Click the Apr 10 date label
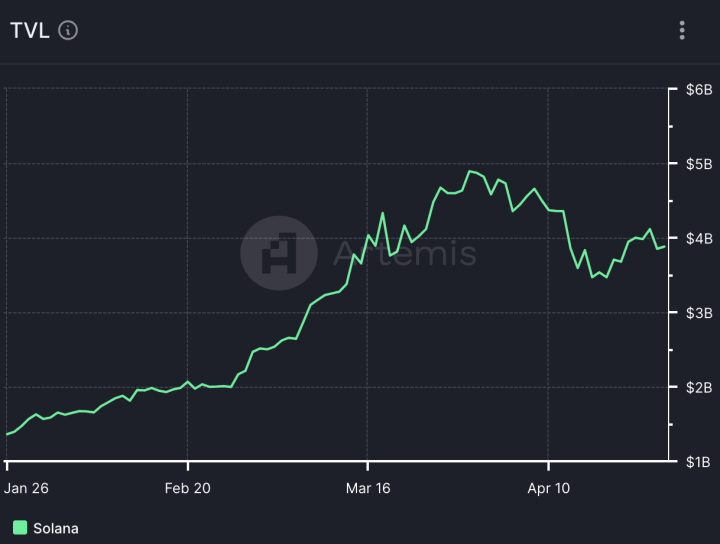 point(548,488)
